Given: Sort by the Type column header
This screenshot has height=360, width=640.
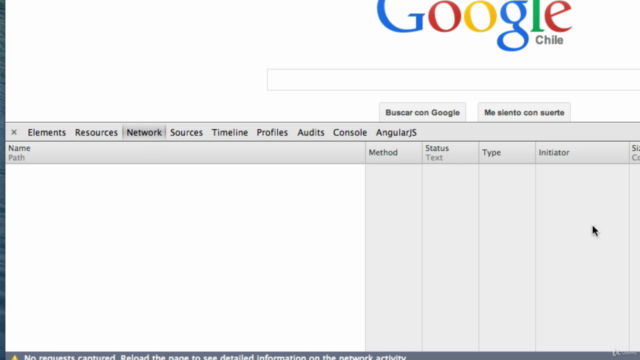Looking at the screenshot, I should pos(507,153).
